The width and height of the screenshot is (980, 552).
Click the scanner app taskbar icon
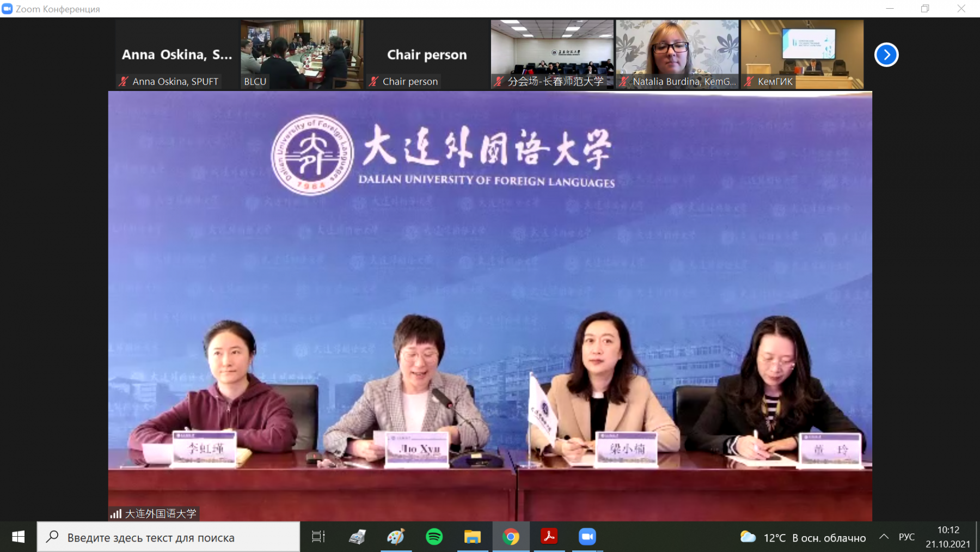(x=357, y=537)
